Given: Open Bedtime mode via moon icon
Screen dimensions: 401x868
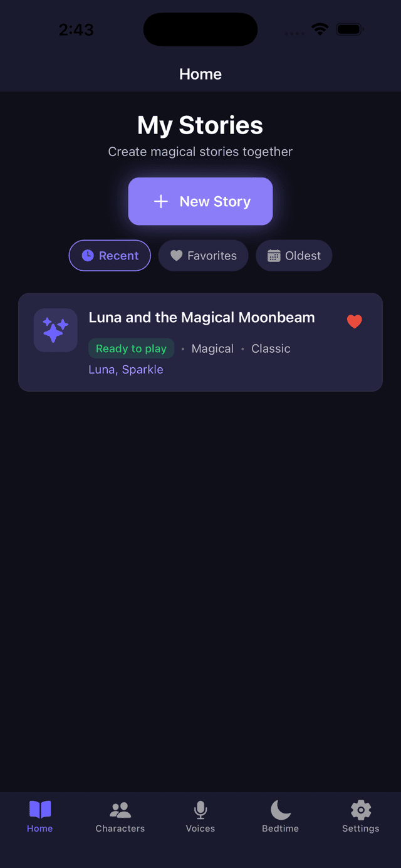Looking at the screenshot, I should [280, 810].
